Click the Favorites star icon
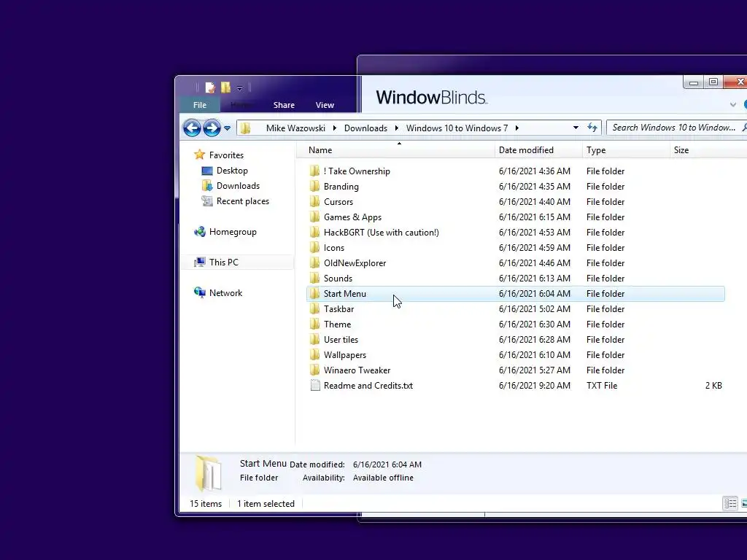Screen dimensions: 747x560 click(x=200, y=155)
